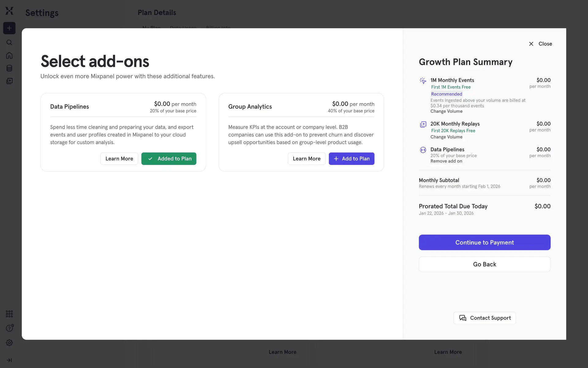Image resolution: width=588 pixels, height=368 pixels.
Task: Click the Go Back button
Action: 484,264
